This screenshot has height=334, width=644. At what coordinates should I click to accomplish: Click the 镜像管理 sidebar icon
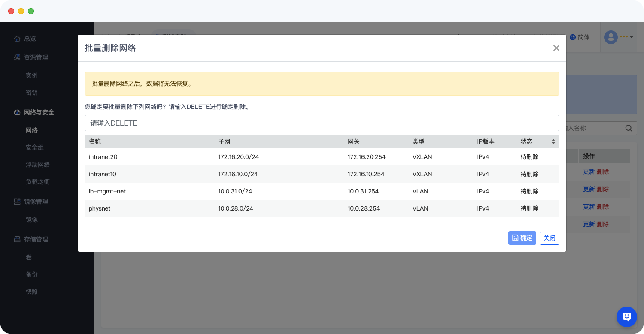[x=17, y=202]
